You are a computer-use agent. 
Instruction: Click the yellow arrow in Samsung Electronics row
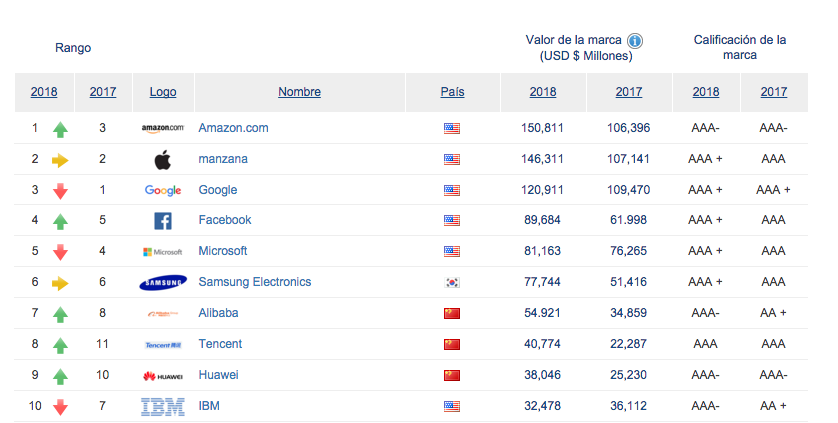(60, 283)
